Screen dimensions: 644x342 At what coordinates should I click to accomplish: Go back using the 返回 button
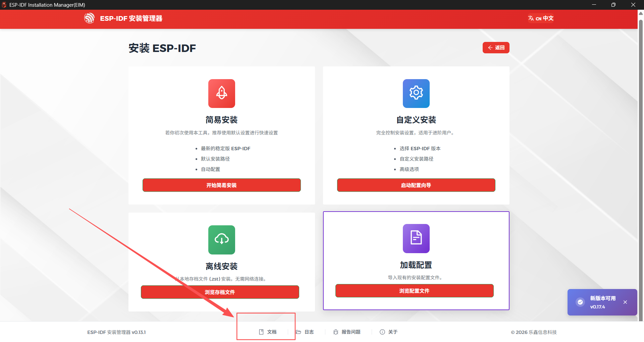[x=496, y=48]
